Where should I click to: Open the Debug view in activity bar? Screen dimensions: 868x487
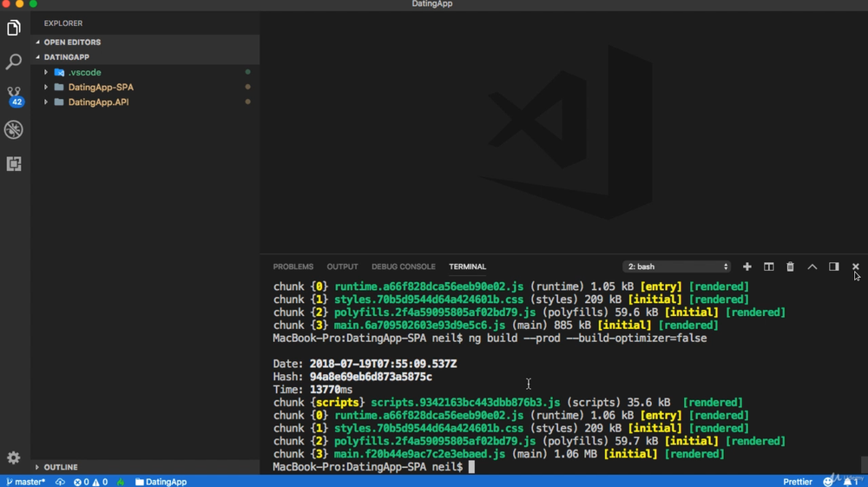coord(14,129)
